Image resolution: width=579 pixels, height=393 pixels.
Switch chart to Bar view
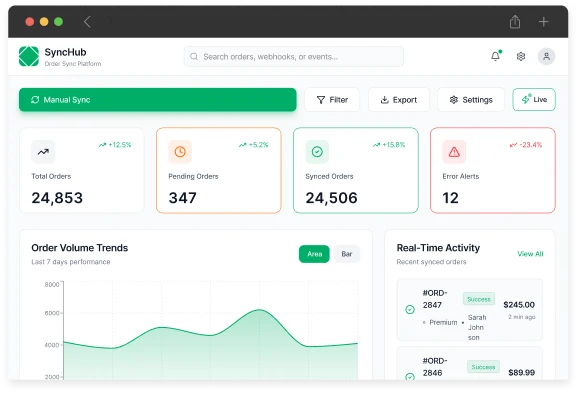[347, 254]
